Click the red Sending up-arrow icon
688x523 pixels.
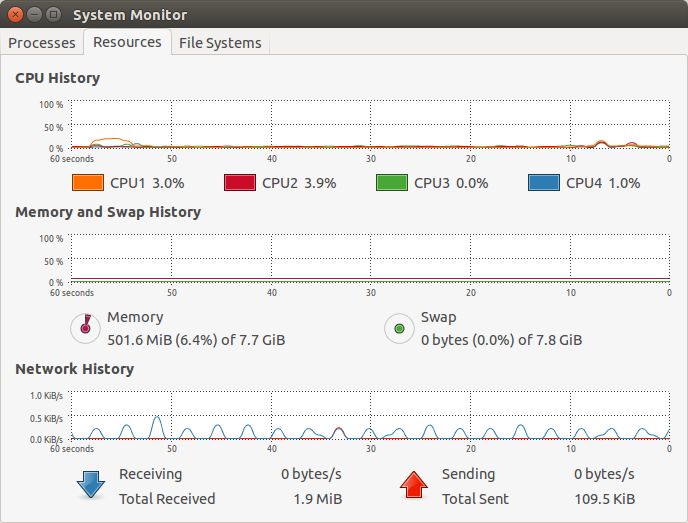[413, 485]
